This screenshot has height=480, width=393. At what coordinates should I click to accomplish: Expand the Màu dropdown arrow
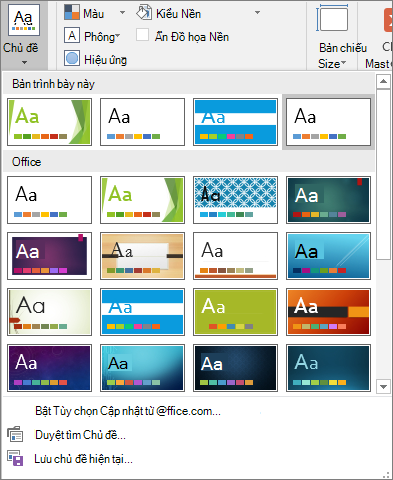[123, 13]
